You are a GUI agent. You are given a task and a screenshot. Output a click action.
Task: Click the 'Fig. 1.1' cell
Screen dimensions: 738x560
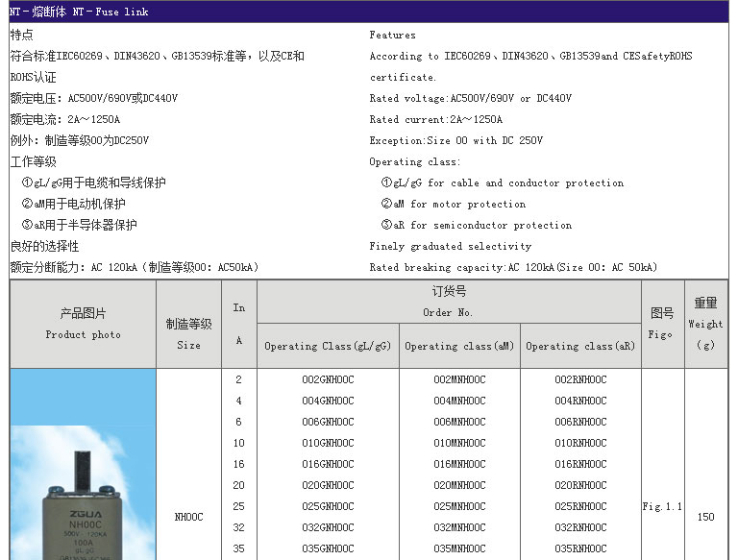coord(662,507)
